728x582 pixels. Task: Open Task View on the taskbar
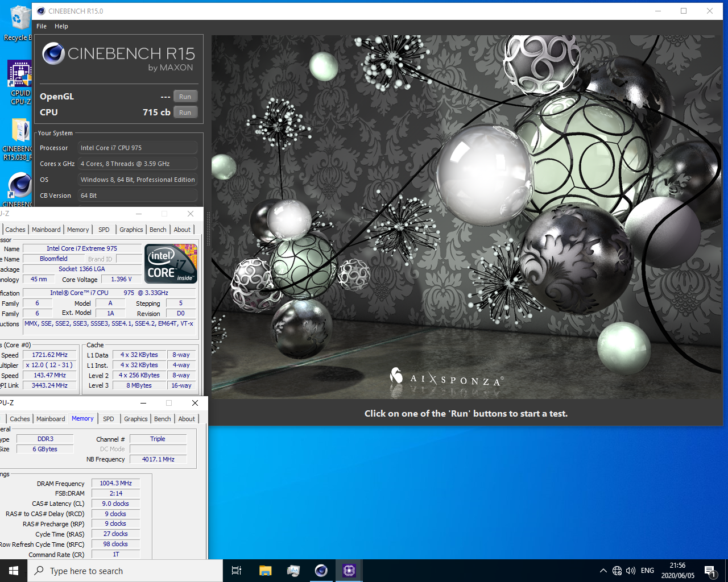[237, 571]
